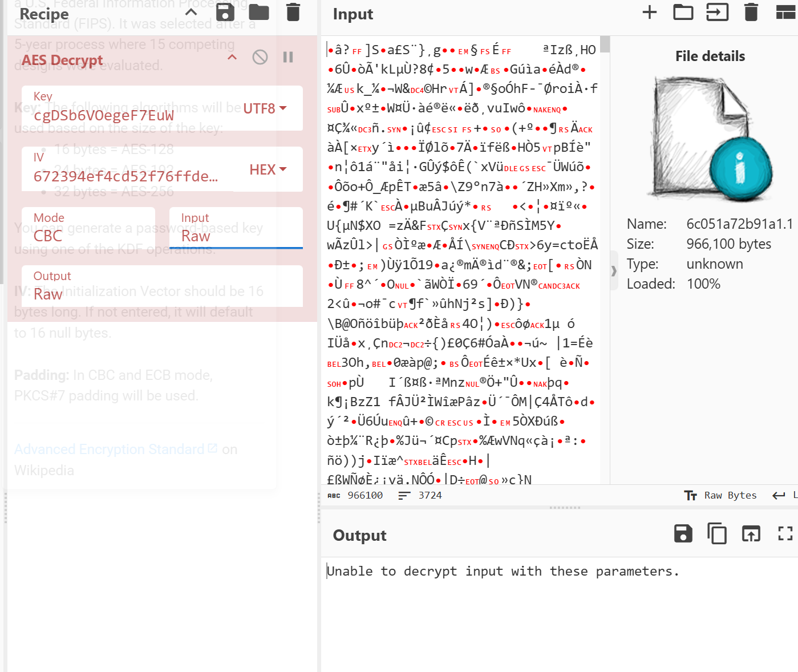The width and height of the screenshot is (798, 672).
Task: Change the Input Raw format dropdown
Action: [x=236, y=228]
